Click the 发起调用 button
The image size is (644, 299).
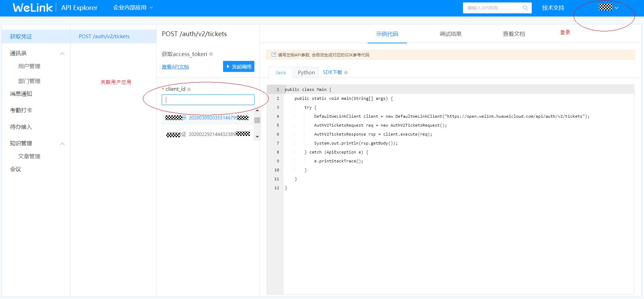[x=239, y=66]
